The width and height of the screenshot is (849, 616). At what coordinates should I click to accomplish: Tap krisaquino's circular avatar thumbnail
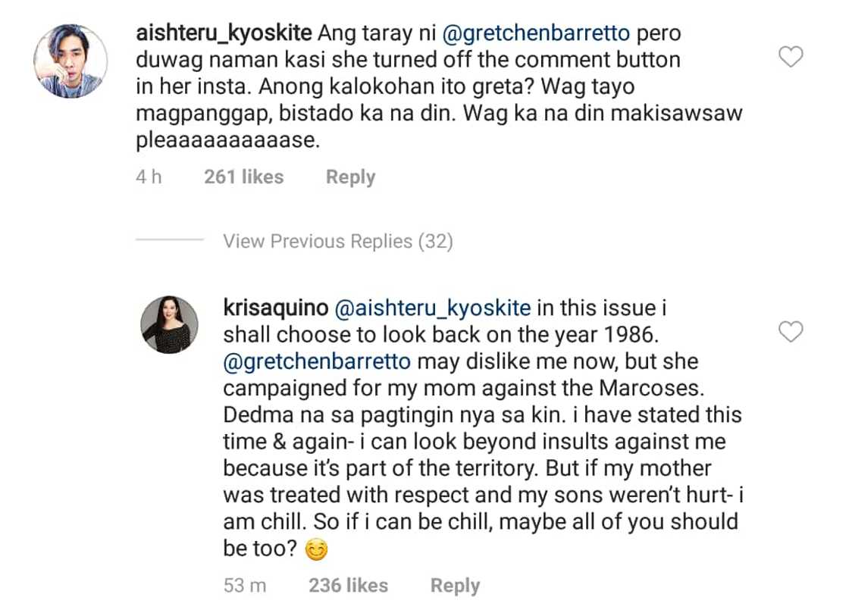[x=168, y=324]
